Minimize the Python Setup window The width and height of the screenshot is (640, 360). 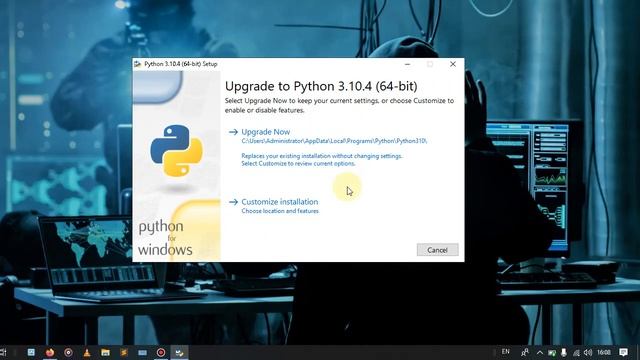coord(407,64)
